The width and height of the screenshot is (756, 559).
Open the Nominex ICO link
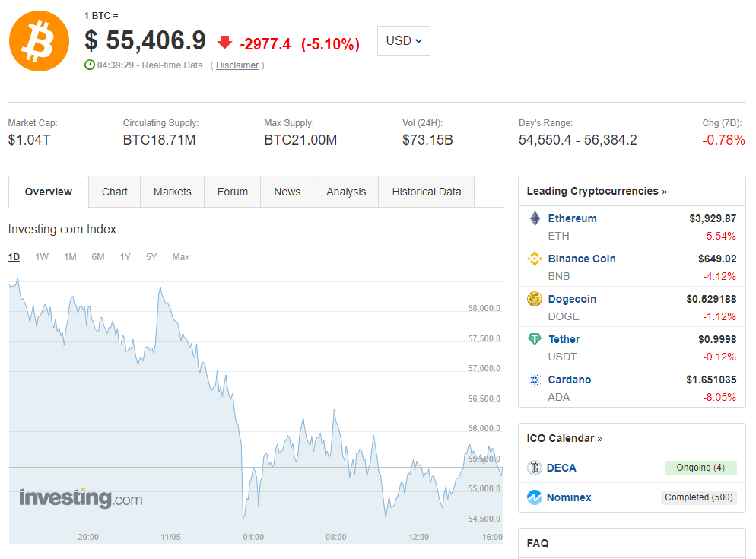pos(569,497)
